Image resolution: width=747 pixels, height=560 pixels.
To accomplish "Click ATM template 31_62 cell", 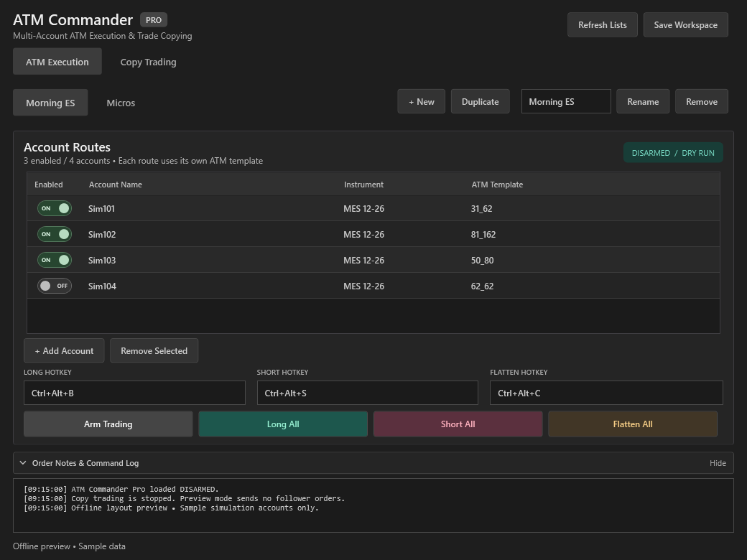I will tap(482, 209).
